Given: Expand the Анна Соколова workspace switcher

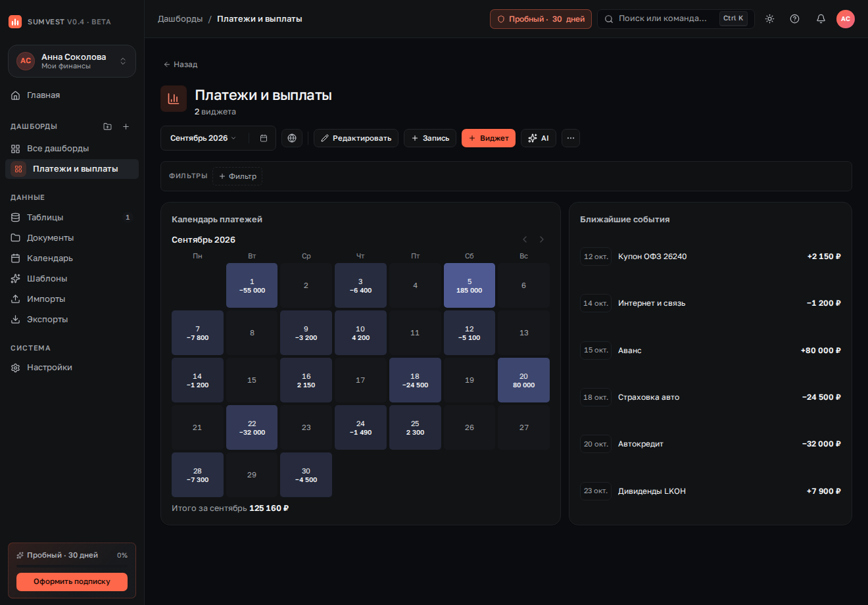Looking at the screenshot, I should coord(72,61).
